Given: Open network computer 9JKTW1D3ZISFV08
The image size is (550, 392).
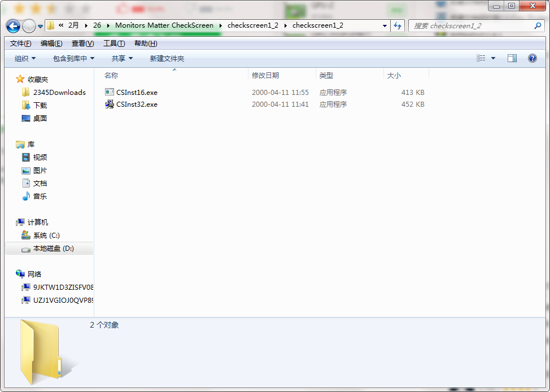Looking at the screenshot, I should click(x=63, y=287).
